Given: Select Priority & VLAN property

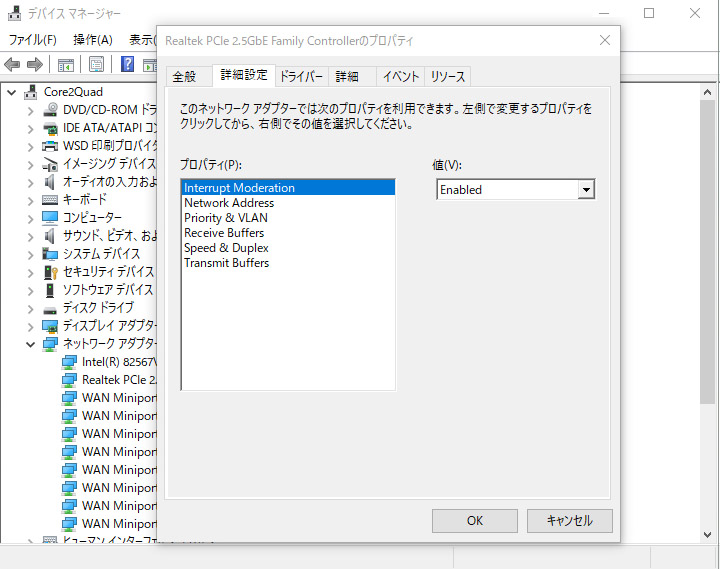Looking at the screenshot, I should pyautogui.click(x=288, y=218).
